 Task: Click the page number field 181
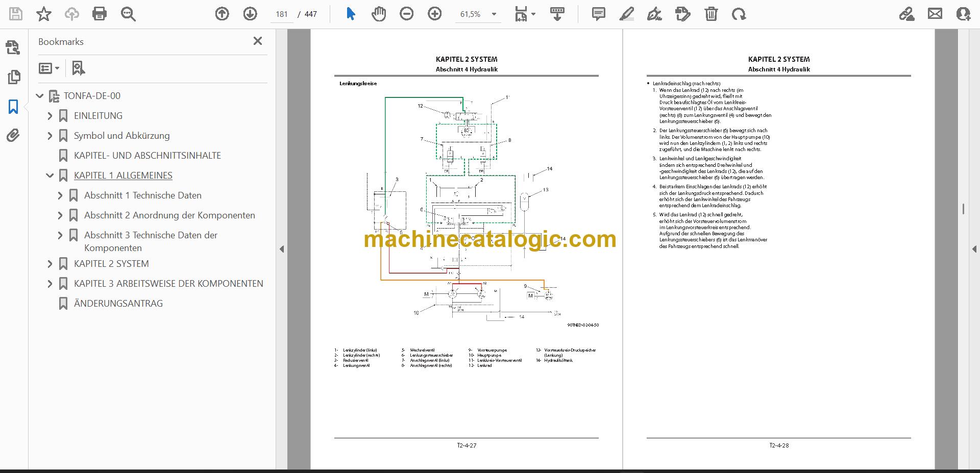(282, 14)
